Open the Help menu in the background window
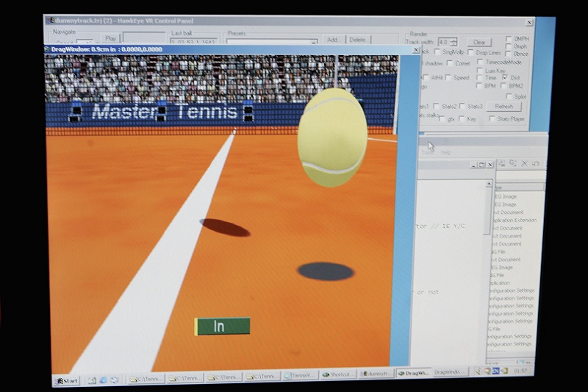This screenshot has width=588, height=392. (445, 152)
